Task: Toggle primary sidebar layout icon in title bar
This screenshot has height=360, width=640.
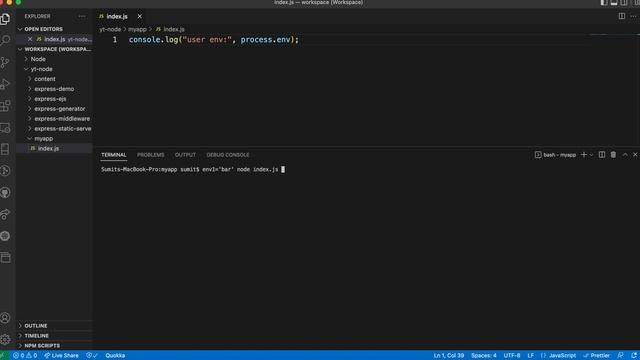Action: (604, 2)
